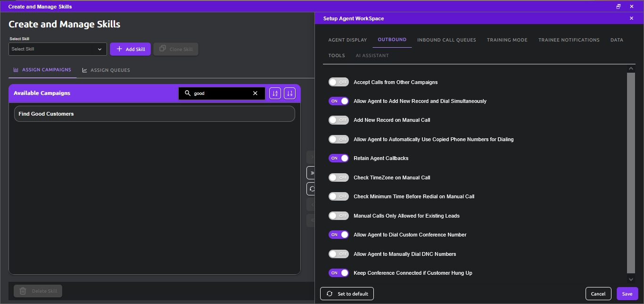This screenshot has width=644, height=304.
Task: Select the Outbound tab
Action: click(392, 40)
